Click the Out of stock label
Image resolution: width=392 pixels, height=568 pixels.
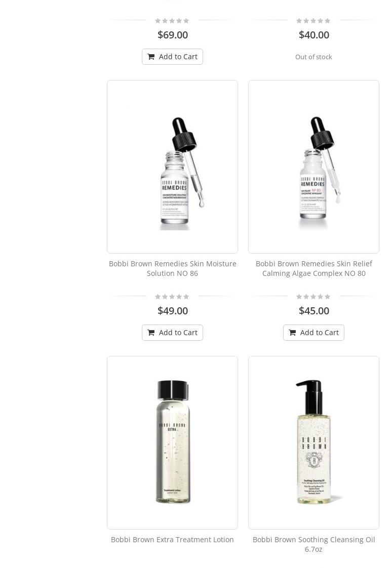tap(313, 57)
